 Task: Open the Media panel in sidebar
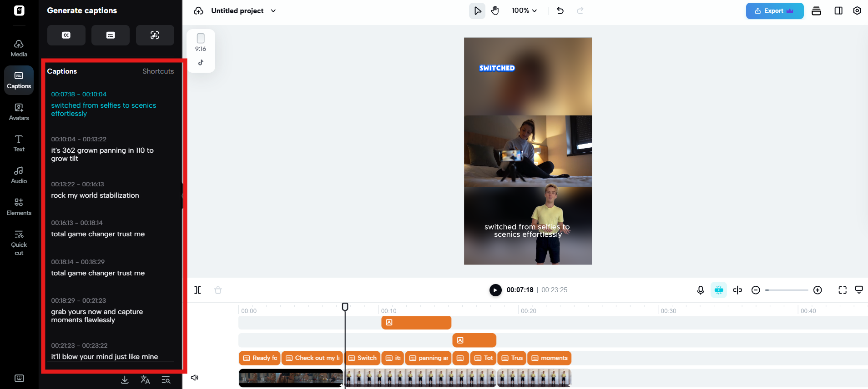pyautogui.click(x=19, y=48)
